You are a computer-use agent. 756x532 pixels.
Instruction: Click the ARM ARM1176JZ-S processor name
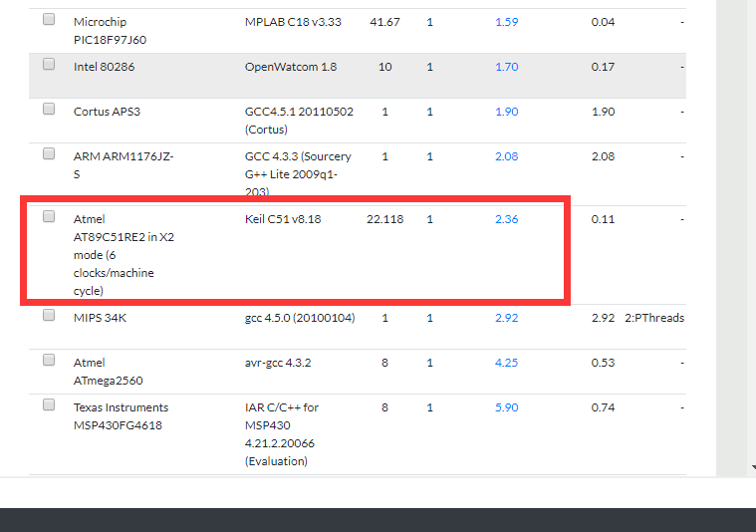click(124, 165)
